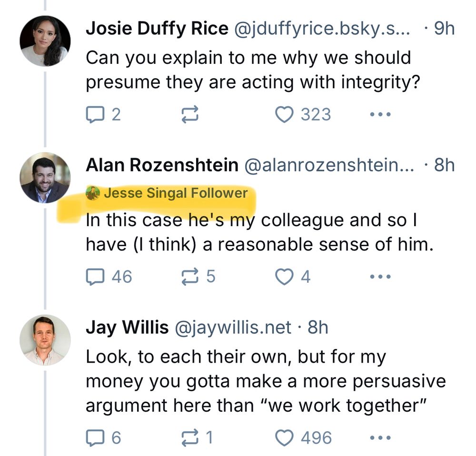The width and height of the screenshot is (476, 456).
Task: Visit the @jaywillis.net handle link
Action: 233,327
